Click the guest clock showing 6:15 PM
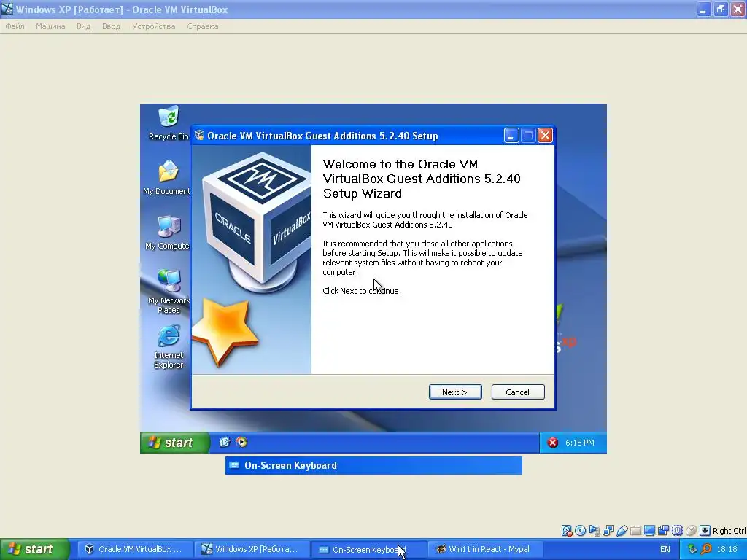Viewport: 747px width, 560px height. [580, 443]
